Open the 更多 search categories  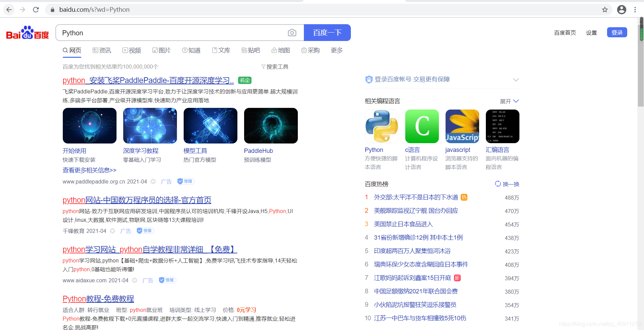tap(337, 50)
